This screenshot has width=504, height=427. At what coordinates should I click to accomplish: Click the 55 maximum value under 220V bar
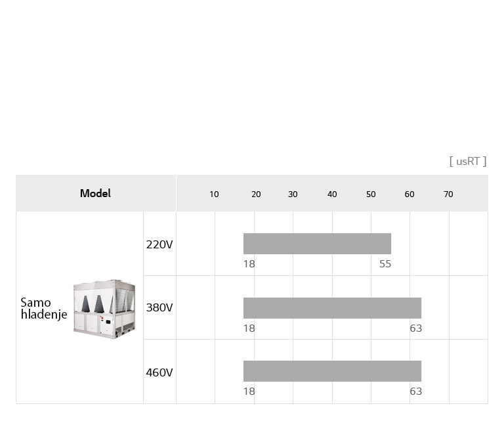point(385,264)
